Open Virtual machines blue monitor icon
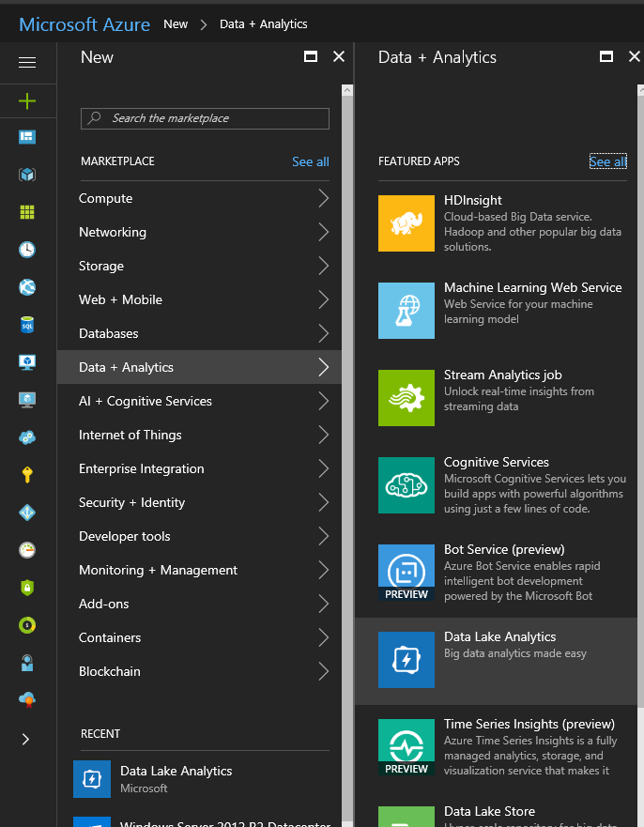The width and height of the screenshot is (644, 827). [27, 362]
